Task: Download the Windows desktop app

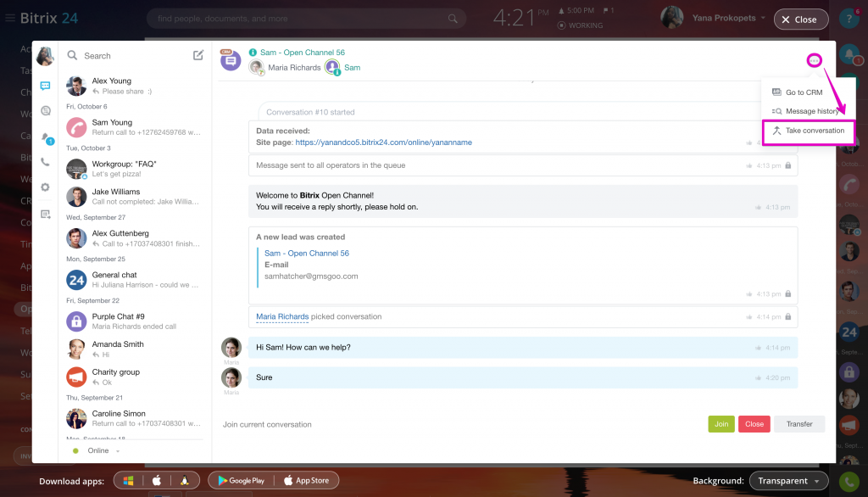Action: pos(129,480)
